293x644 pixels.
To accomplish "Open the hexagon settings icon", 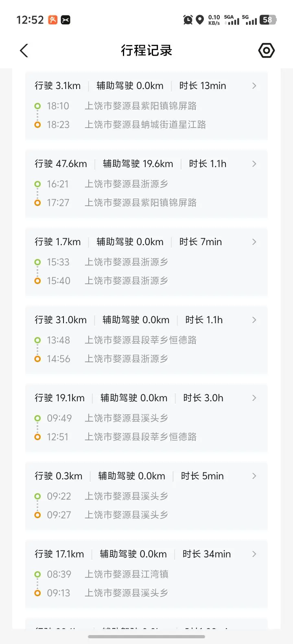I will click(267, 51).
